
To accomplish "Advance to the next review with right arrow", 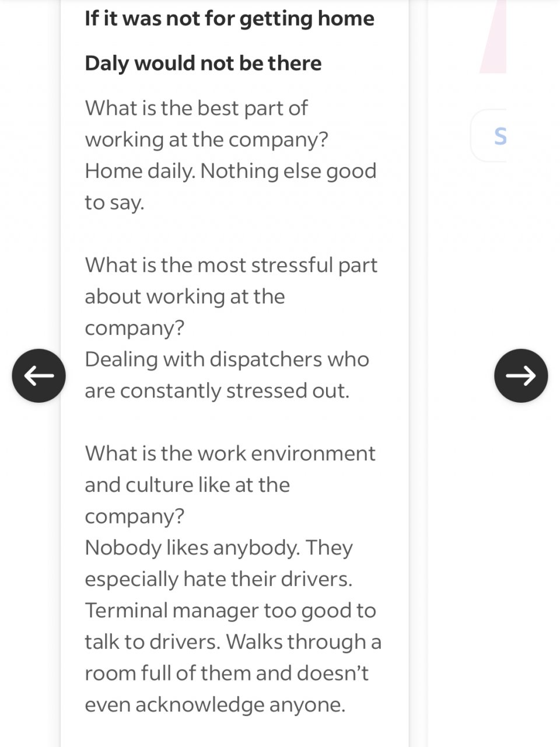I will (520, 376).
